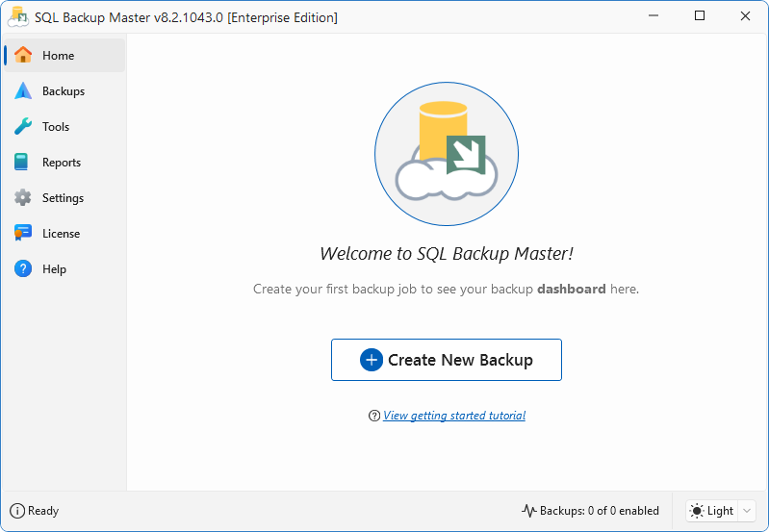The width and height of the screenshot is (769, 532).
Task: Click Create New Backup button text
Action: 460,360
